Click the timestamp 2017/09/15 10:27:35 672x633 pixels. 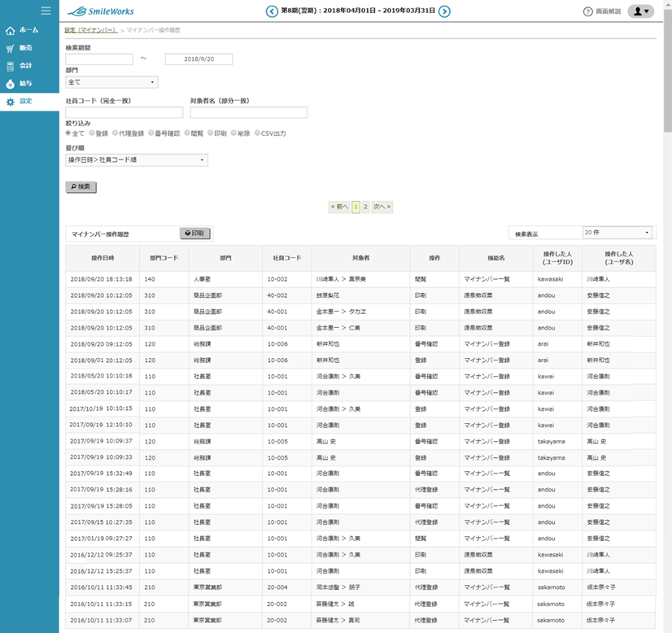(x=101, y=522)
